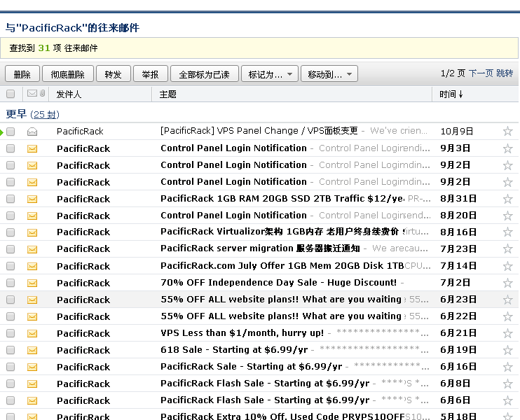The image size is (520, 420).
Task: Click the 跳转 link
Action: pos(505,73)
